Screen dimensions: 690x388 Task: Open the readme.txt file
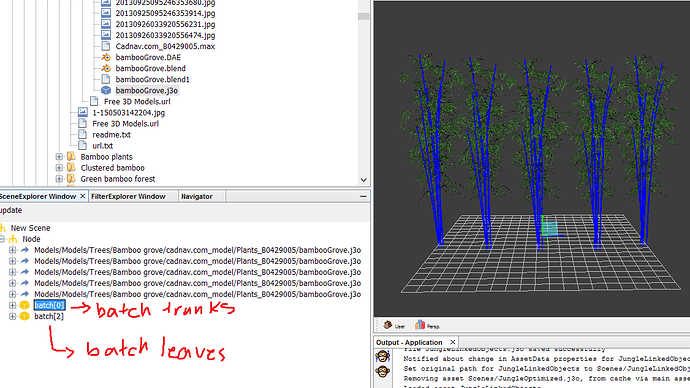(111, 135)
